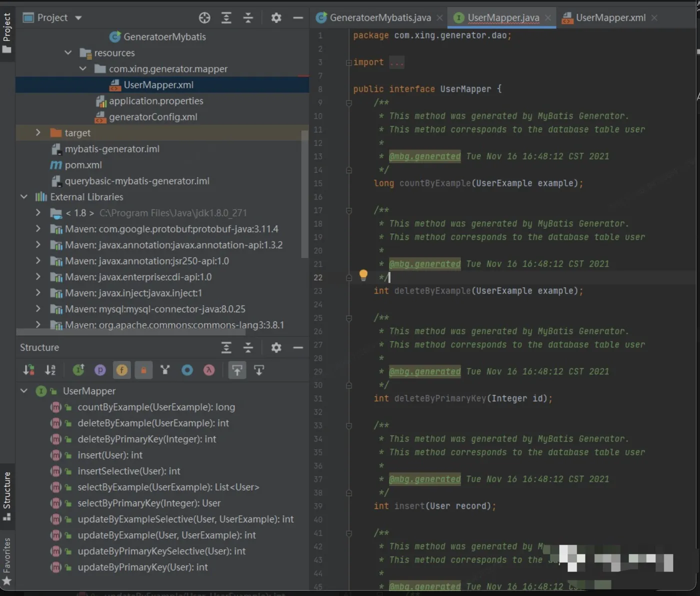Select selectByPrimaryKey method in Structure
This screenshot has height=596, width=700.
[x=149, y=503]
